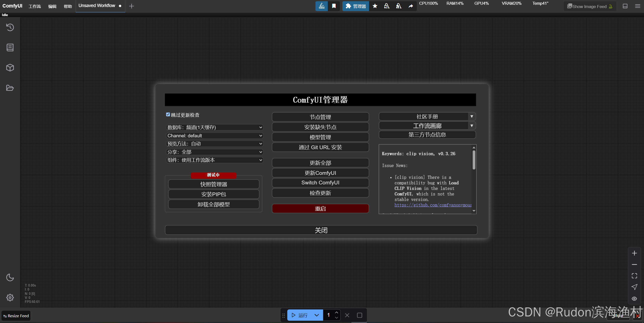Expand the 社区手册 dropdown arrow
The width and height of the screenshot is (644, 323).
tap(472, 116)
